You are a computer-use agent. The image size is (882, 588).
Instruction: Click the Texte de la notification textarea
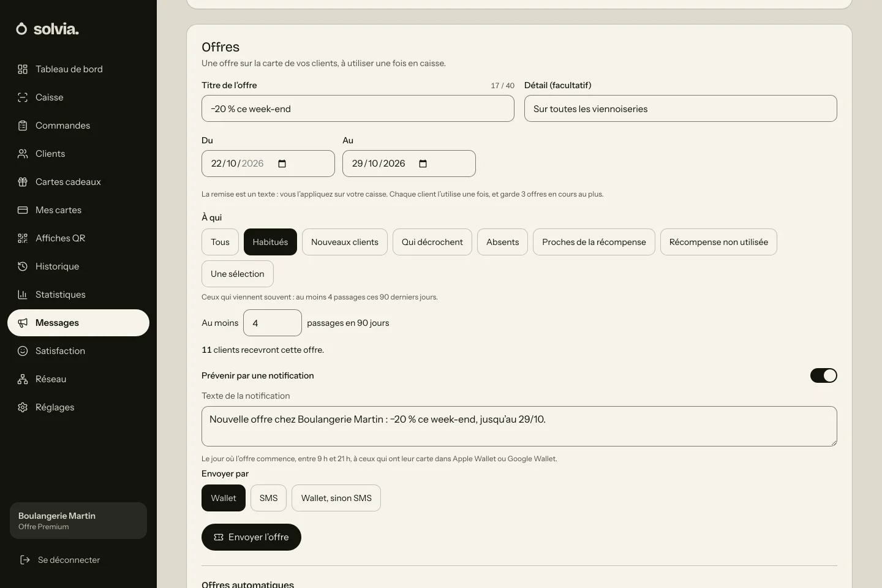pos(519,426)
